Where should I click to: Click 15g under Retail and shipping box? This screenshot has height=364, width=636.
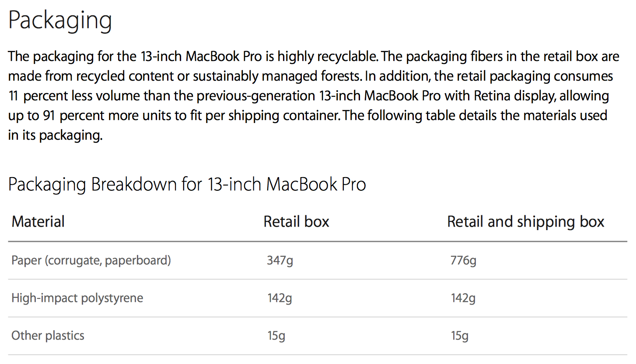[x=460, y=336]
